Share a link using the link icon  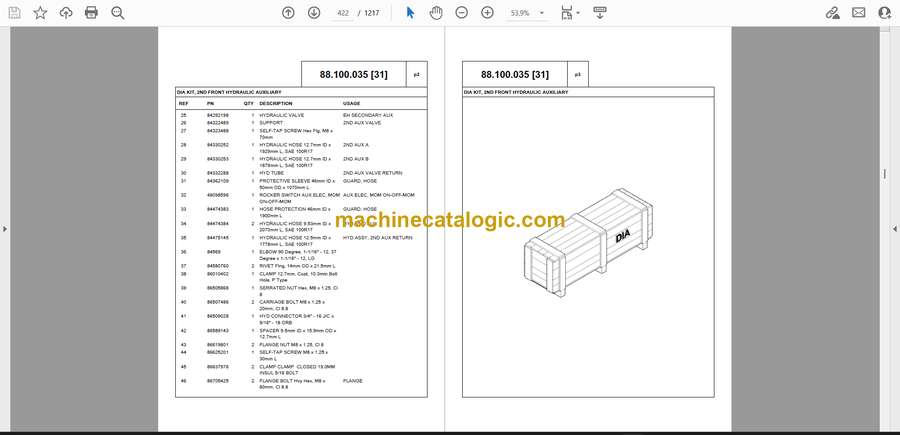point(833,13)
